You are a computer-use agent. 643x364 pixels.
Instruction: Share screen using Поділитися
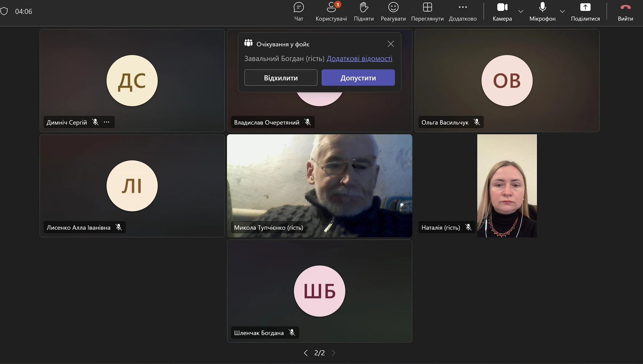coord(585,12)
